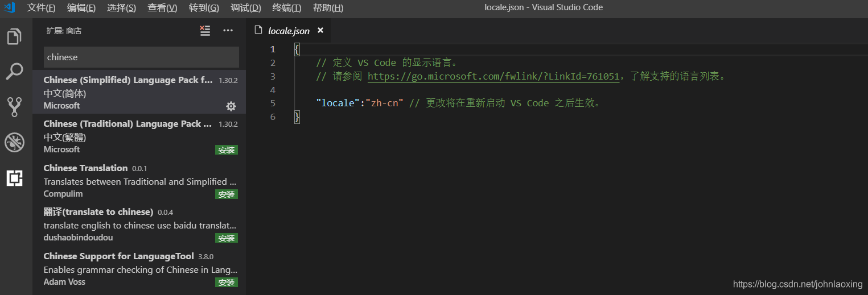Click the "locale" key in editor

[x=339, y=103]
